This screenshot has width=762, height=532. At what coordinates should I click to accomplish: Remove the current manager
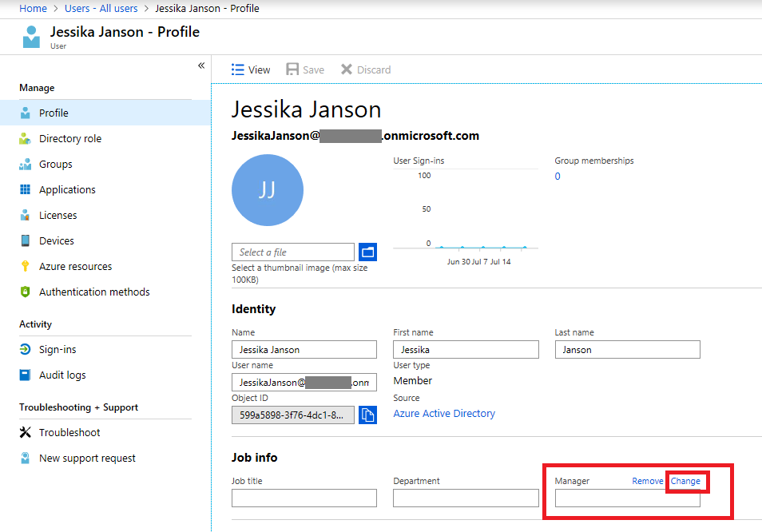(647, 481)
